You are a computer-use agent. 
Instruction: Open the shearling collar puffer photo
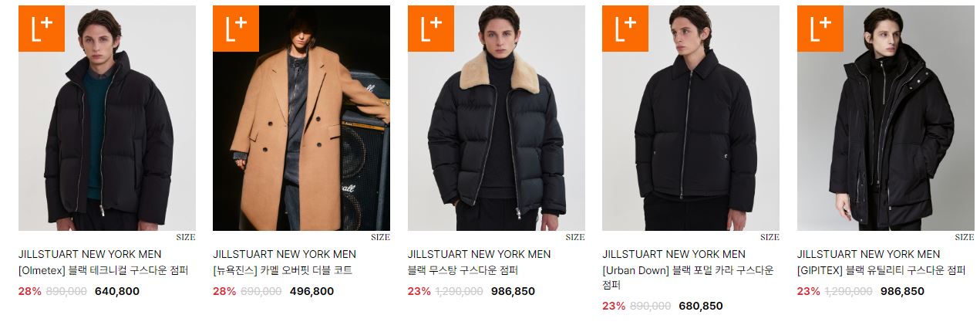[x=497, y=118]
